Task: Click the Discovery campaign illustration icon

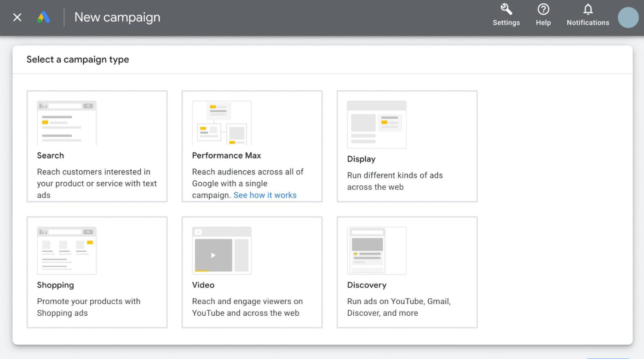Action: (377, 250)
